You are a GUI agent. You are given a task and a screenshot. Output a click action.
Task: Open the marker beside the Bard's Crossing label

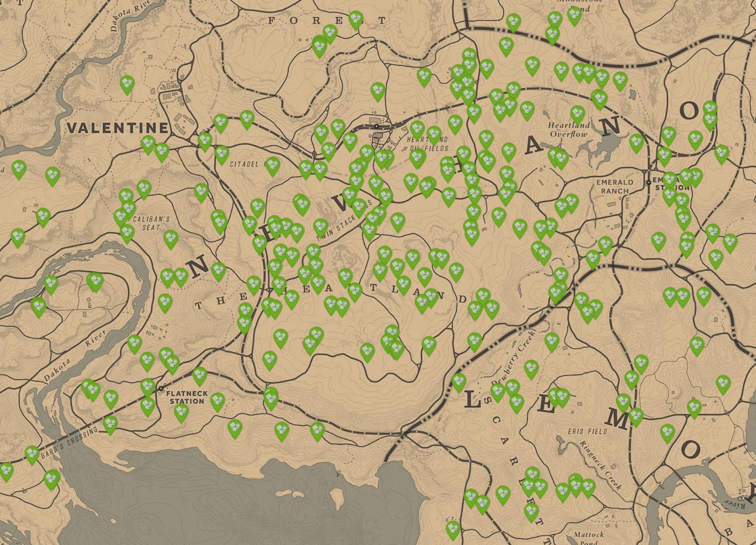coord(32,454)
